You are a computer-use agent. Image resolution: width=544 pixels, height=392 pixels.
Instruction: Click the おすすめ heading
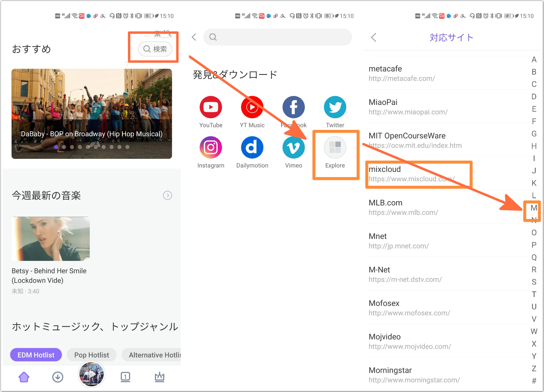(31, 49)
